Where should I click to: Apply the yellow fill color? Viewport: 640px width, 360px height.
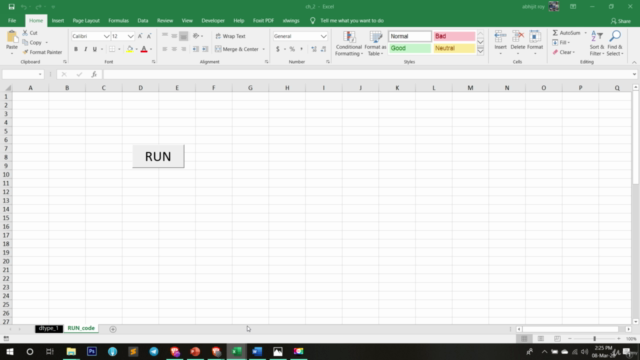point(130,49)
